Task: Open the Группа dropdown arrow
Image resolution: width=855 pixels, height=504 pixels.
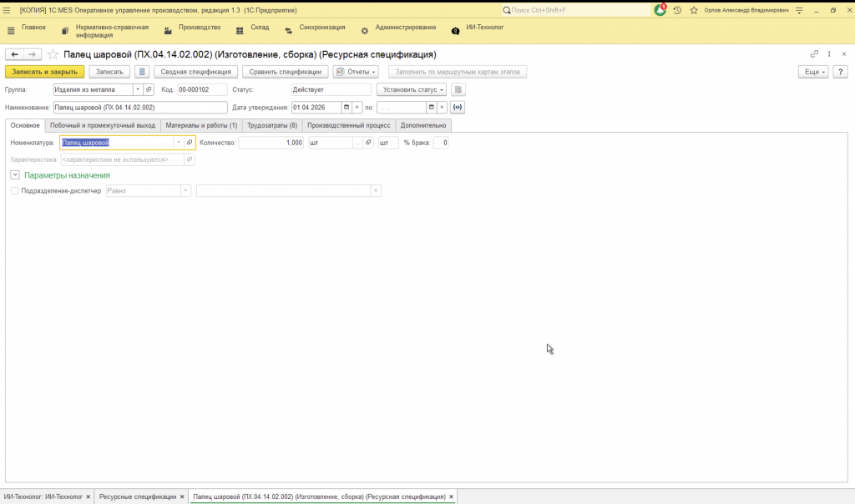Action: point(138,89)
